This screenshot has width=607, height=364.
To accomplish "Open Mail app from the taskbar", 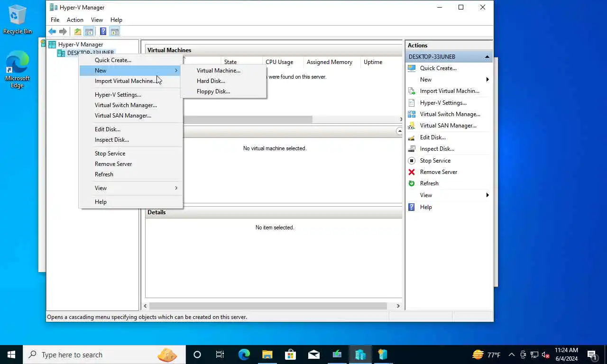I will point(313,355).
